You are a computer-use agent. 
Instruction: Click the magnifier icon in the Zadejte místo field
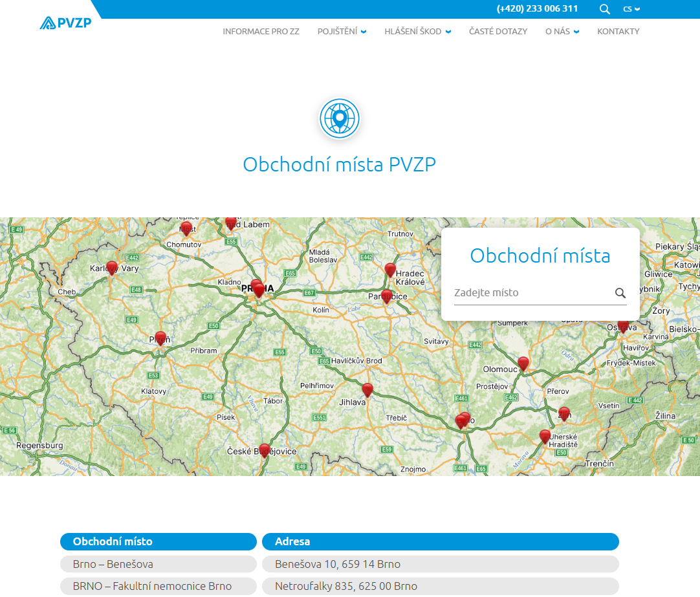tap(620, 293)
